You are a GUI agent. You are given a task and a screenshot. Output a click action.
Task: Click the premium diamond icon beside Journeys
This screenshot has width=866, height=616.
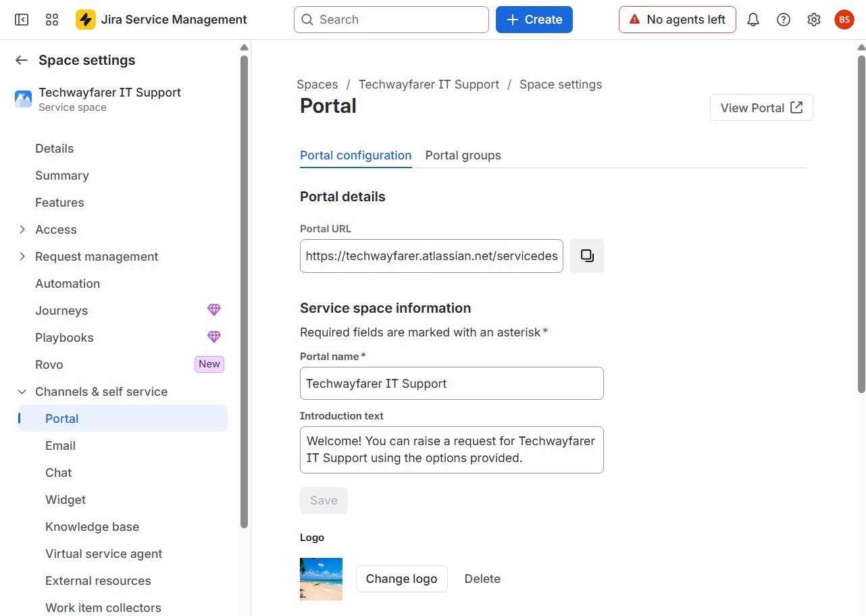pyautogui.click(x=214, y=310)
